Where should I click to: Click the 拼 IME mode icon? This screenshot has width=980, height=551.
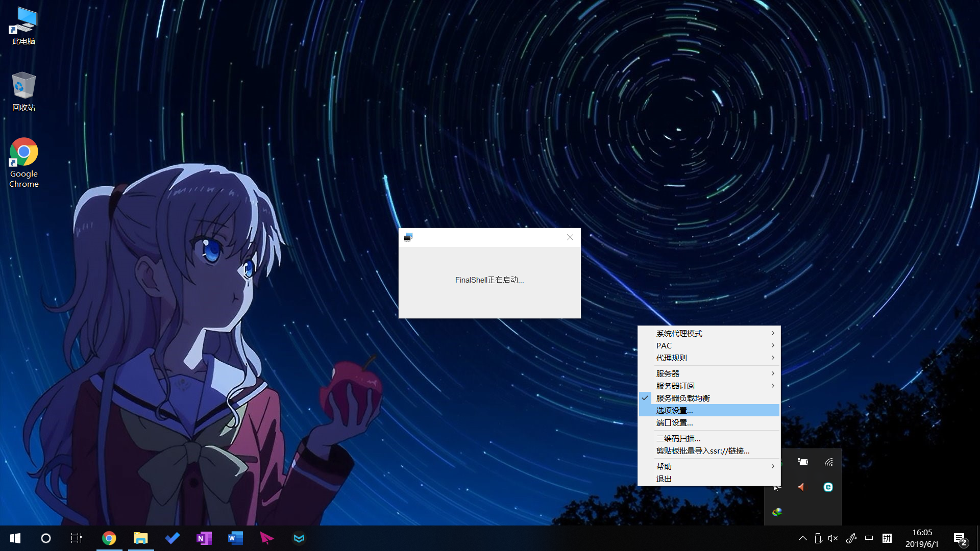pyautogui.click(x=887, y=538)
